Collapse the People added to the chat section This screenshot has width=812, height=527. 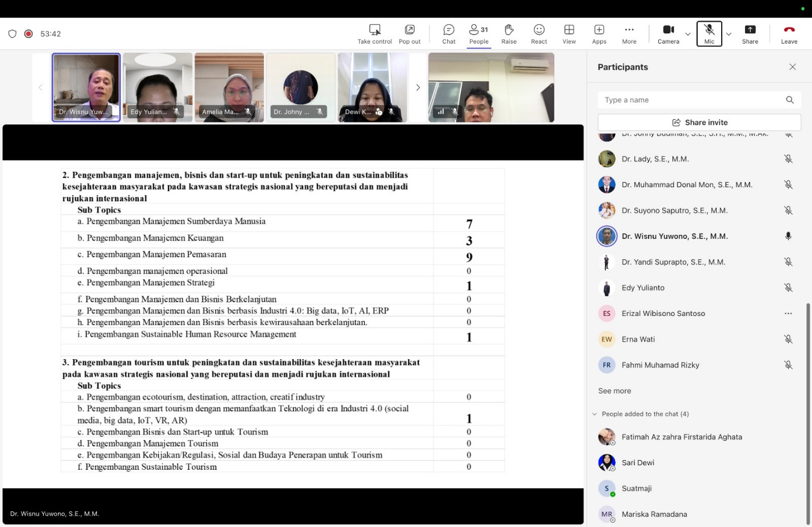(594, 414)
